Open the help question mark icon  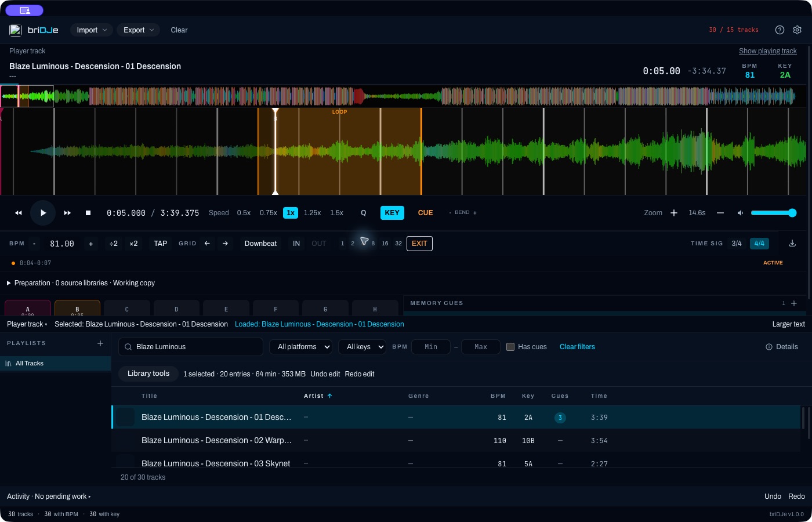780,30
